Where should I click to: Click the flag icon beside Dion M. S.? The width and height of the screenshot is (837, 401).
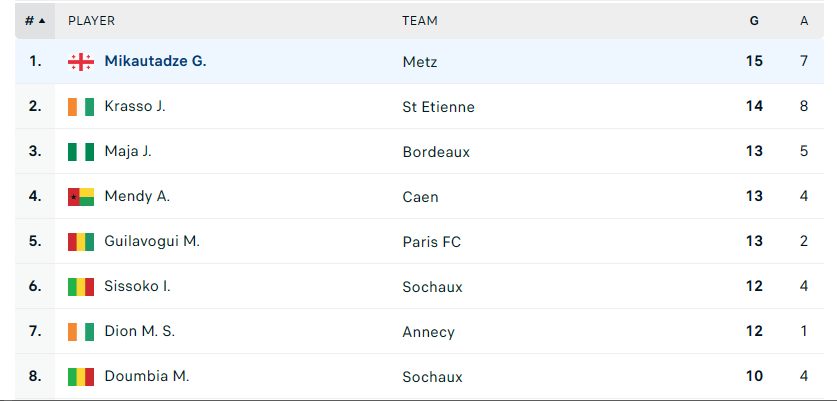point(81,332)
